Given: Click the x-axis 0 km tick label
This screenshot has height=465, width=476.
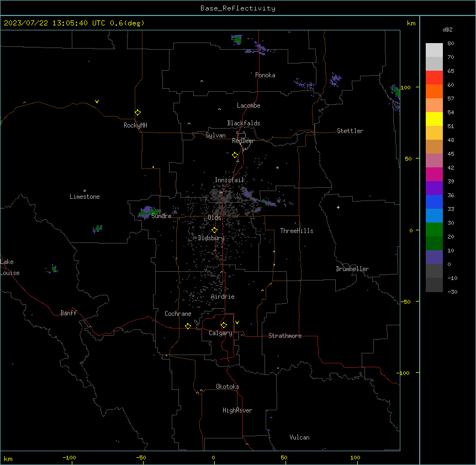Looking at the screenshot, I should [x=213, y=458].
